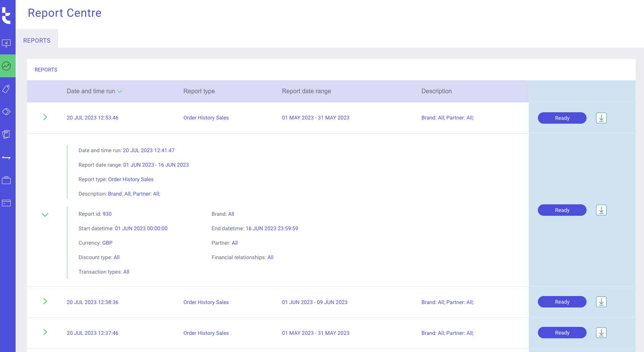Click expanded Report type Order History Sales
The image size is (644, 352).
point(131,180)
